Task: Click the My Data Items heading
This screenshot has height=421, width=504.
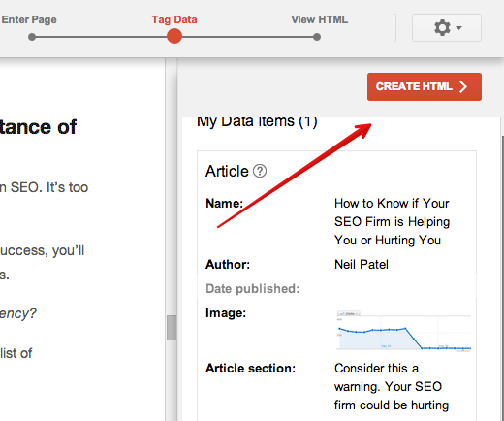Action: (257, 122)
